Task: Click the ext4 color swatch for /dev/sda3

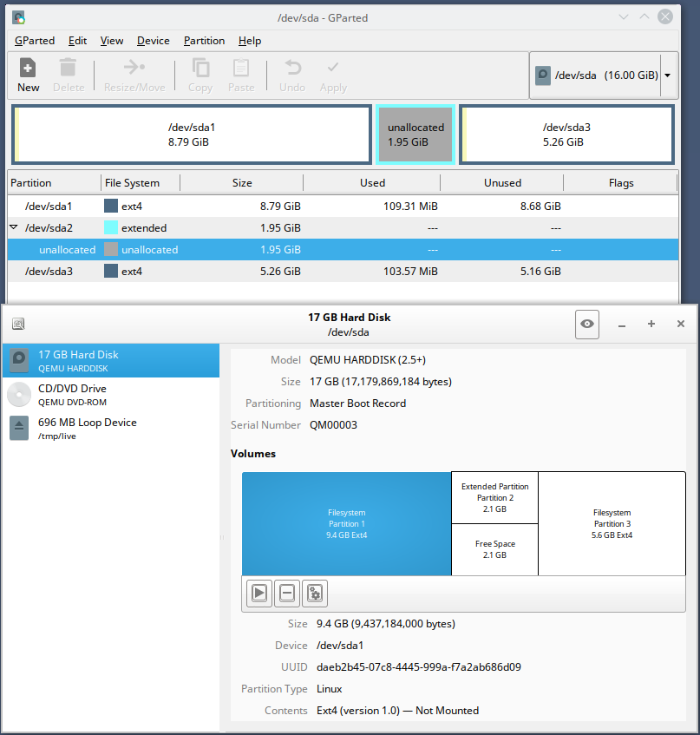Action: tap(111, 271)
